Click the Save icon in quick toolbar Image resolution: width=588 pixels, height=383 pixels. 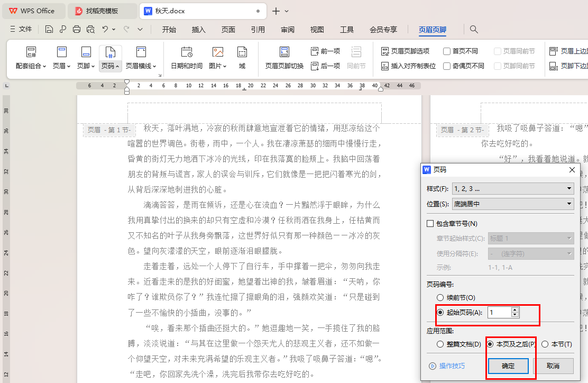49,29
